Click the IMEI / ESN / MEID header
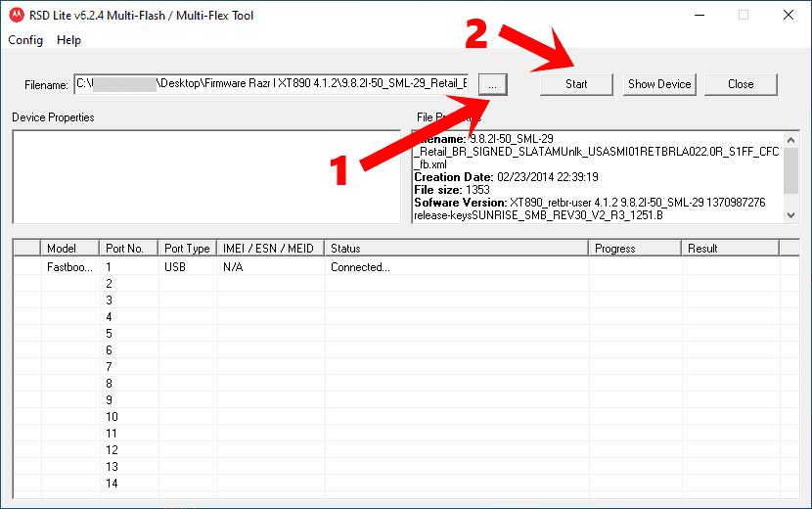The width and height of the screenshot is (812, 509). [x=271, y=249]
